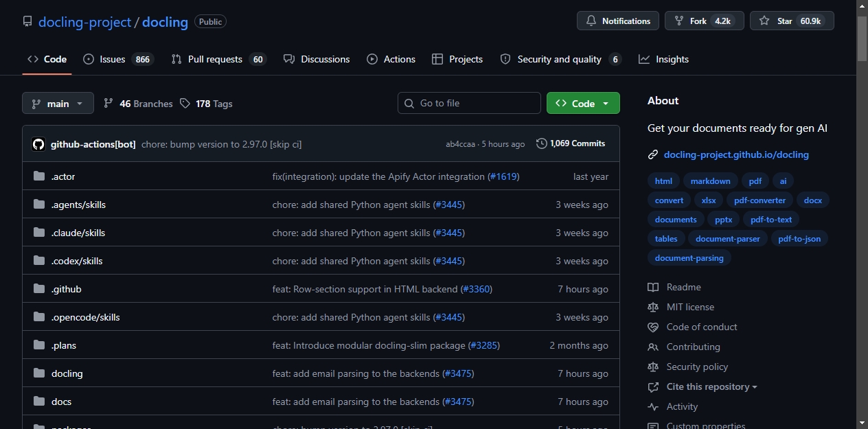The height and width of the screenshot is (429, 868).
Task: Open the 46 Branches link
Action: point(139,104)
